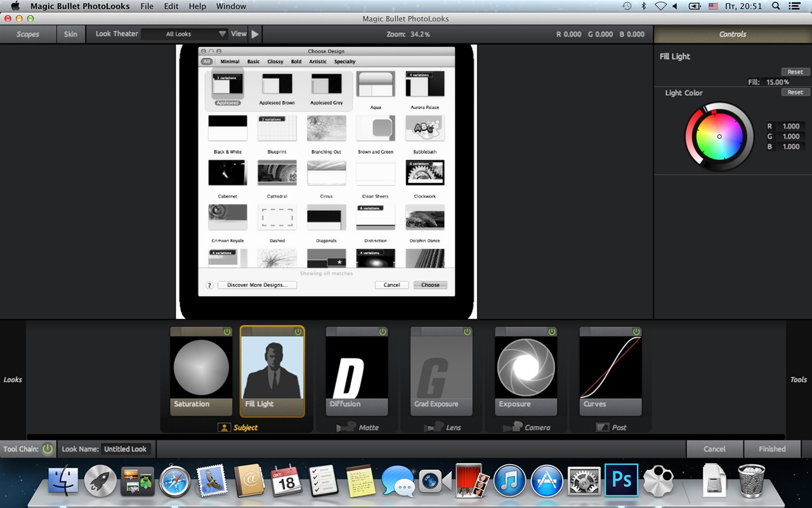
Task: Open Reminders from the Dock
Action: [x=323, y=481]
